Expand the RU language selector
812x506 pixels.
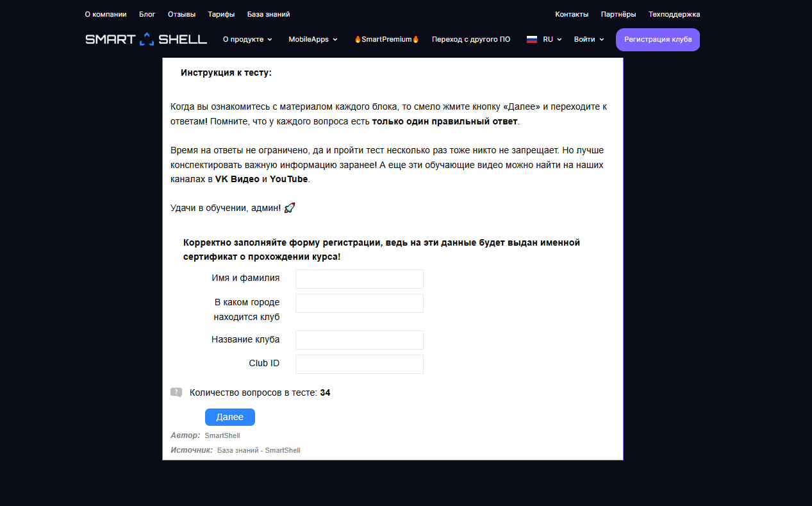(552, 39)
